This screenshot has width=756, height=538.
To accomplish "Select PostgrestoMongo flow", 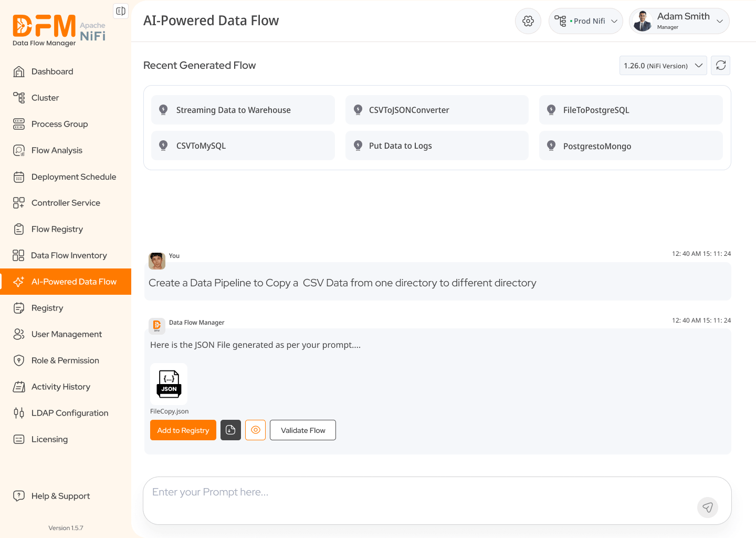I will point(631,146).
